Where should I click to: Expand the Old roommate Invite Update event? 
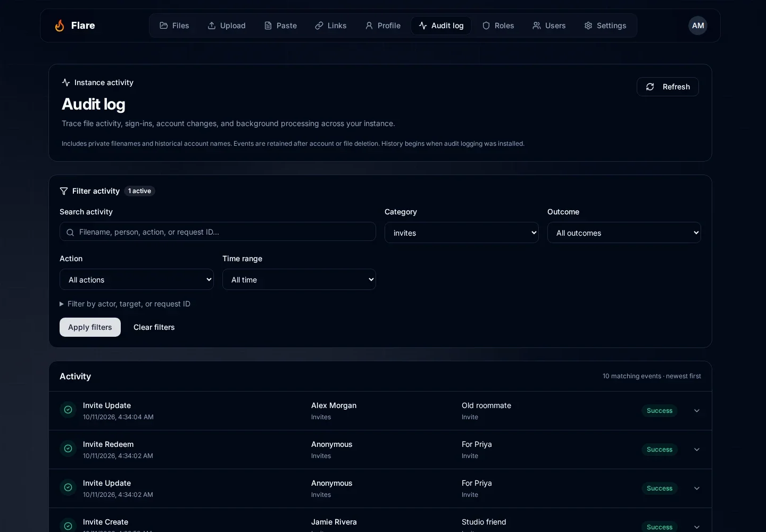[x=697, y=411]
